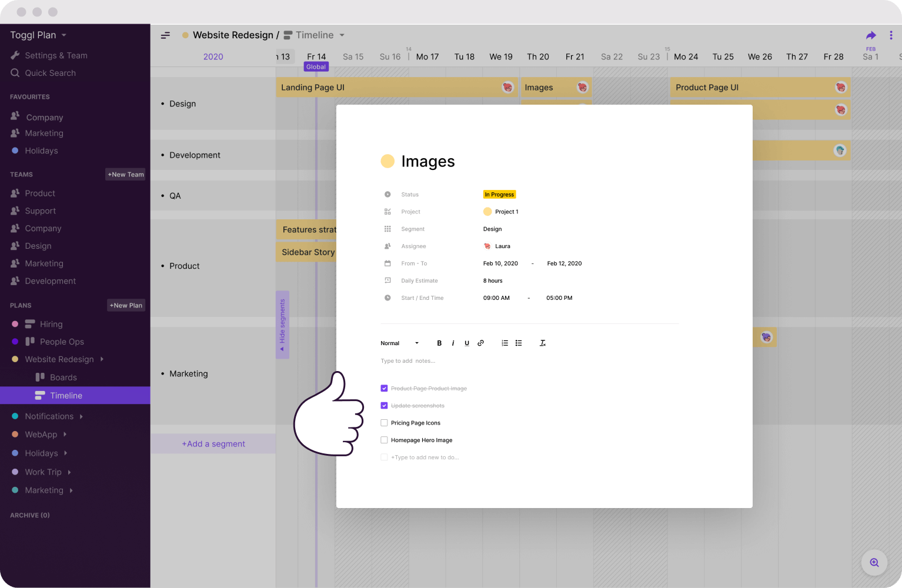Check the Pricing Page Icons to-do
This screenshot has width=902, height=588.
pos(384,423)
